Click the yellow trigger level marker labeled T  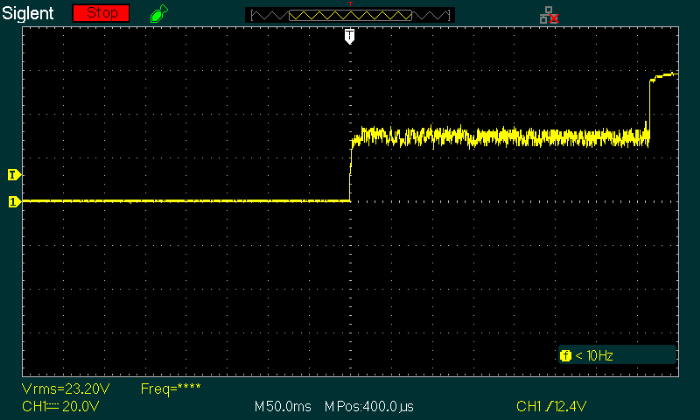[x=14, y=175]
